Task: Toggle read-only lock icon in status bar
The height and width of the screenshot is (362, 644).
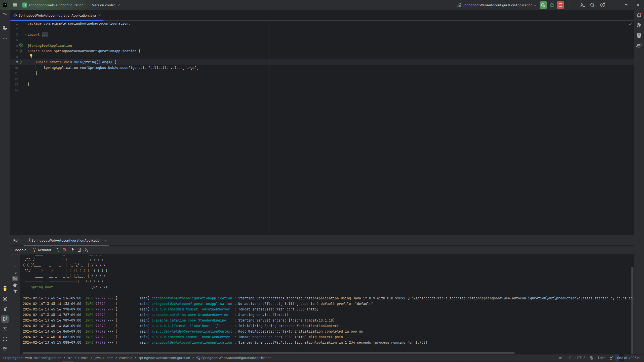Action: pos(611,358)
